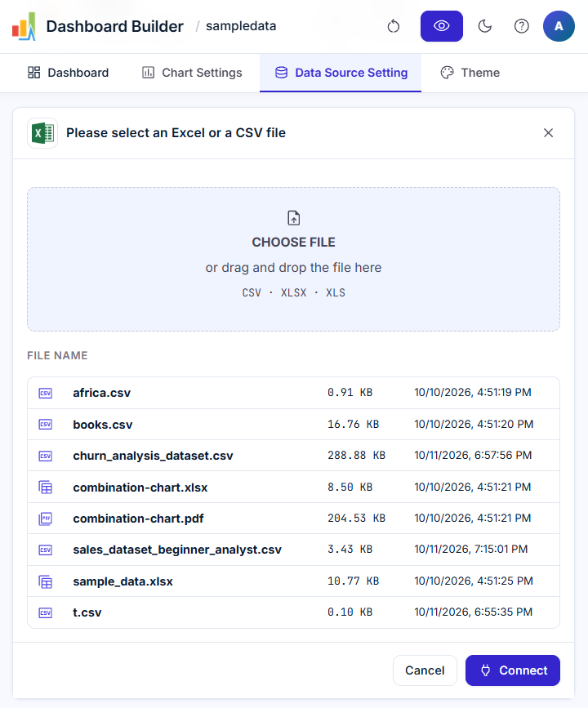Select Data Source Setting tab
Viewport: 588px width, 708px height.
pos(341,73)
